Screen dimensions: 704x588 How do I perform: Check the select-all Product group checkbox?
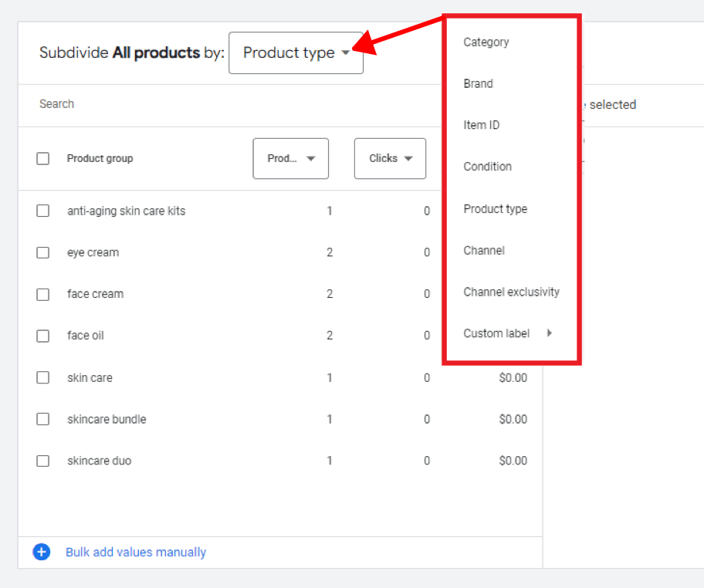[42, 157]
